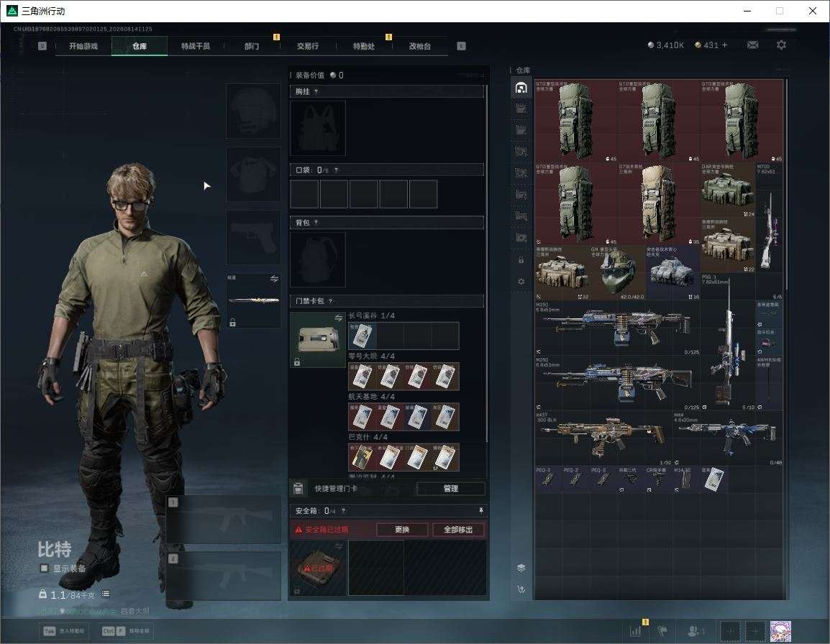Image resolution: width=830 pixels, height=644 pixels.
Task: Click the stack layers icon below warehouse
Action: [521, 567]
